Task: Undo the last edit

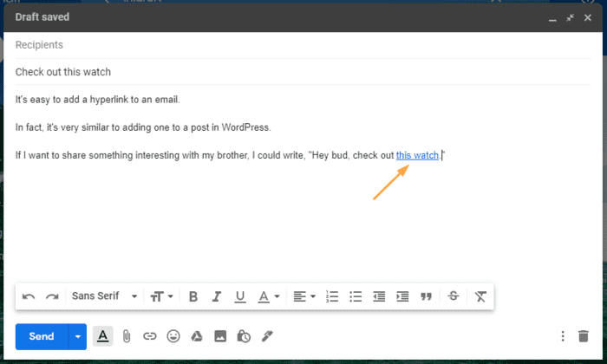Action: click(x=29, y=296)
